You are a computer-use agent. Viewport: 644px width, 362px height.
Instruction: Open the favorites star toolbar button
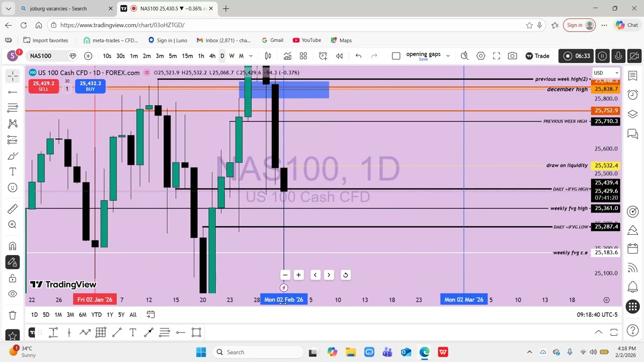click(13, 335)
